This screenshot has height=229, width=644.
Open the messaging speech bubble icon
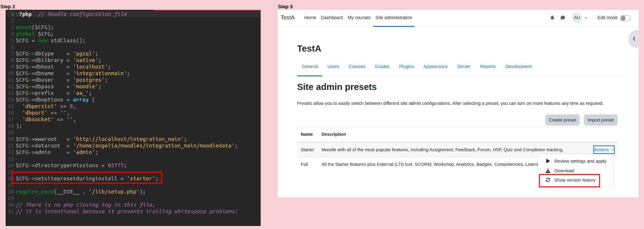(563, 18)
